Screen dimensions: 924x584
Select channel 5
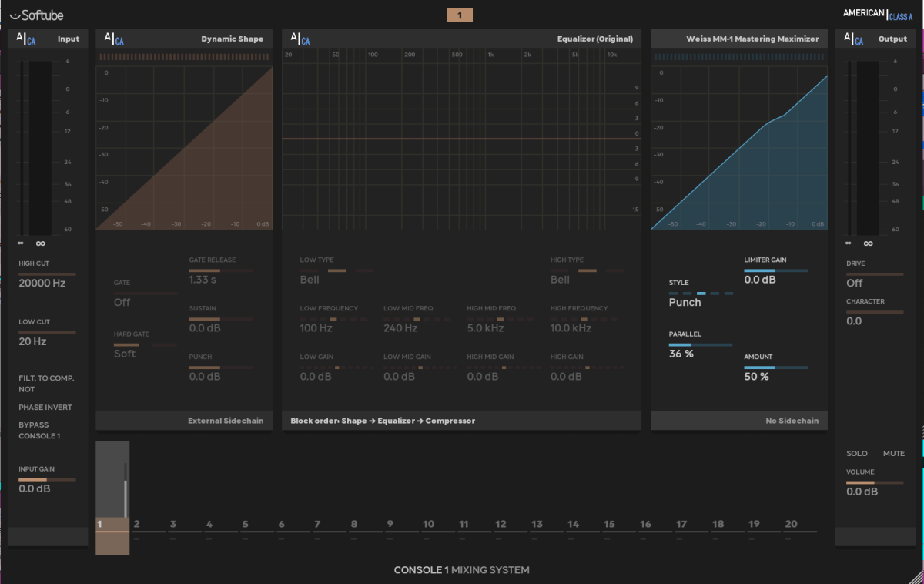(257, 525)
